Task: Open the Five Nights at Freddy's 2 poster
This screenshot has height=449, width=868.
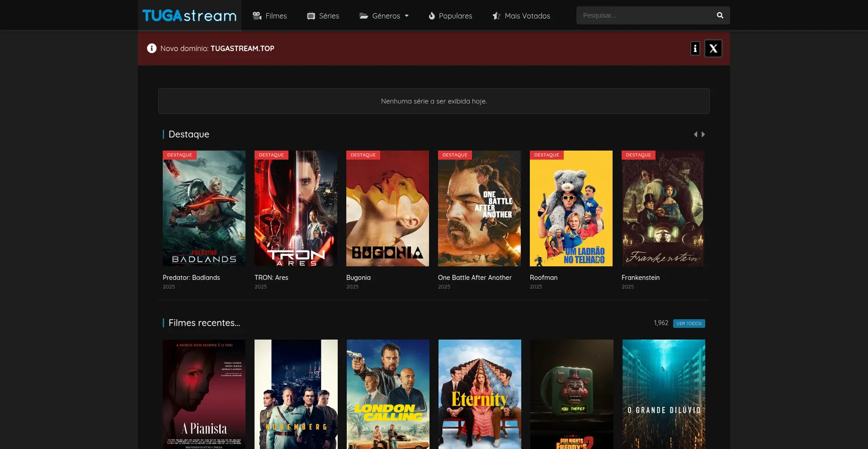Action: (571, 394)
